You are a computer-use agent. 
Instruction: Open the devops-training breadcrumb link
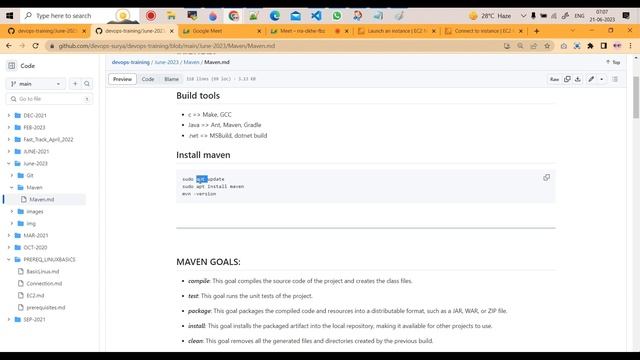point(131,62)
